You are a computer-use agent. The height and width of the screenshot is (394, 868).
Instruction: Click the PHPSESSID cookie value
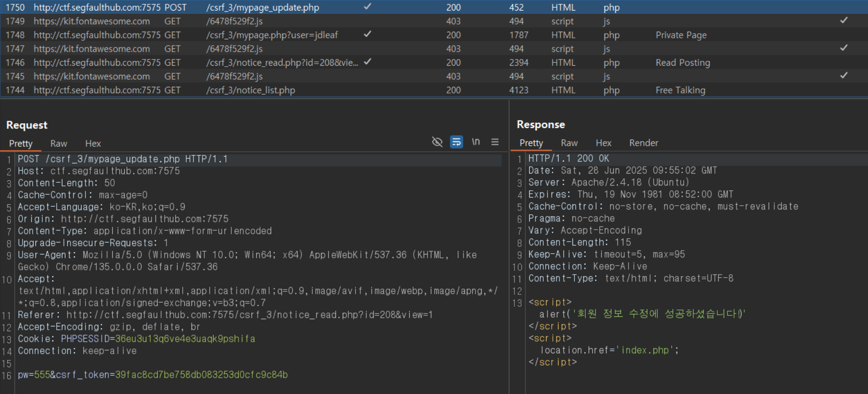coord(185,339)
